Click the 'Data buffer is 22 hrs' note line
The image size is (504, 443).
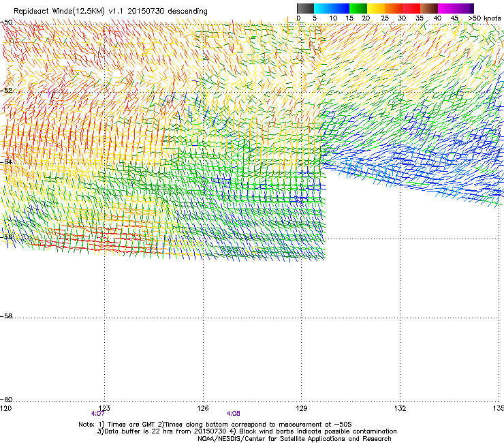[247, 431]
